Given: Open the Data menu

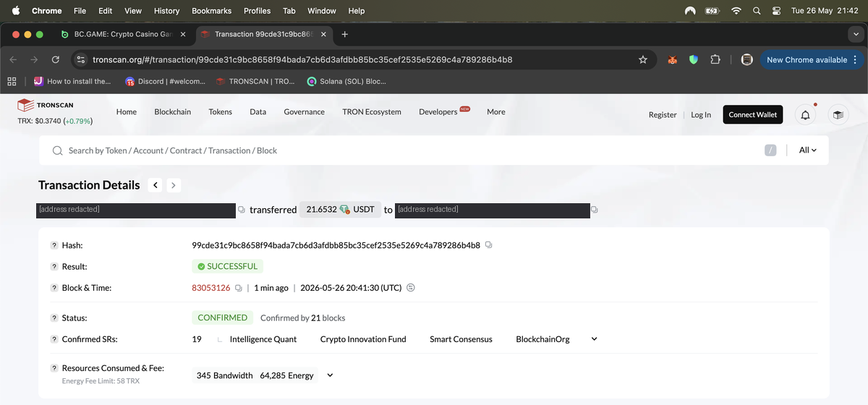Looking at the screenshot, I should pos(258,112).
